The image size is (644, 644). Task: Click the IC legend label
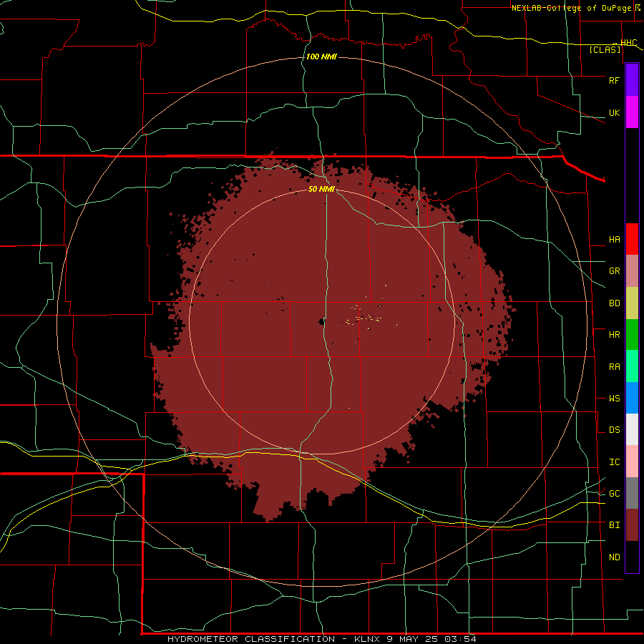point(614,462)
